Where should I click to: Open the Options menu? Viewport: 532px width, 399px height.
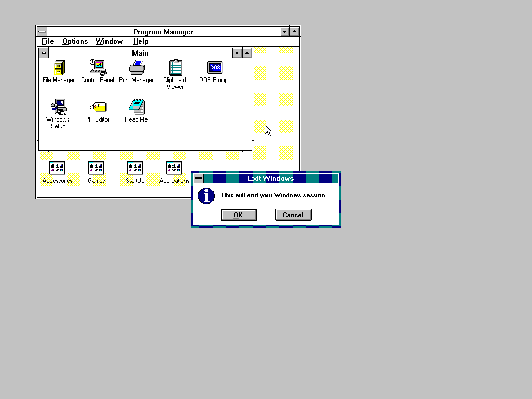75,42
